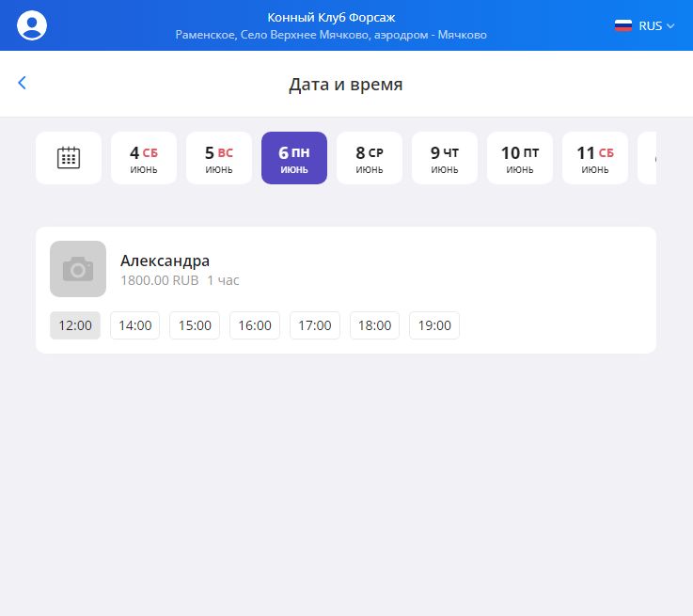693x616 pixels.
Task: Open the full calendar picker
Action: 69,158
